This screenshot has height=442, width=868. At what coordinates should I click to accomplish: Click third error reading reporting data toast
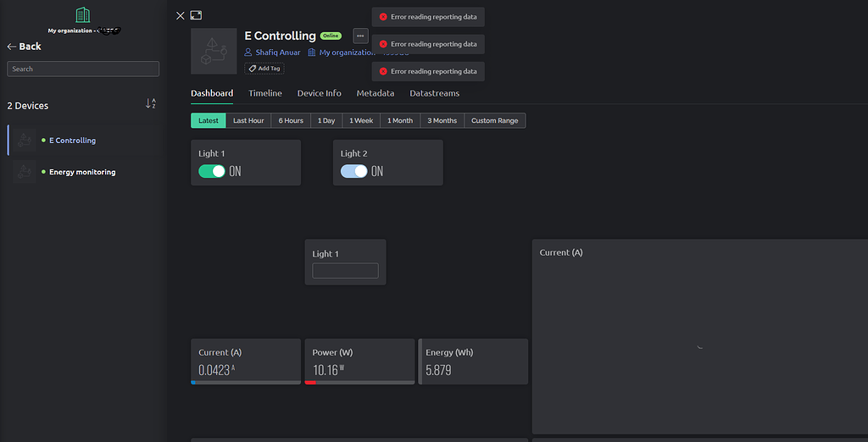(x=428, y=71)
